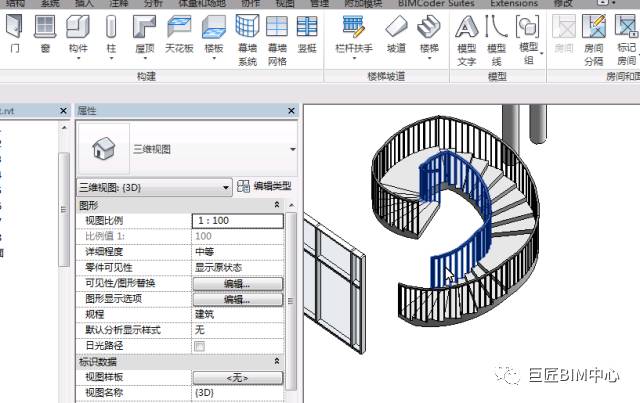This screenshot has width=640, height=403.
Task: Open the 三维视图: {3D} instance filter dropdown
Action: pos(226,187)
